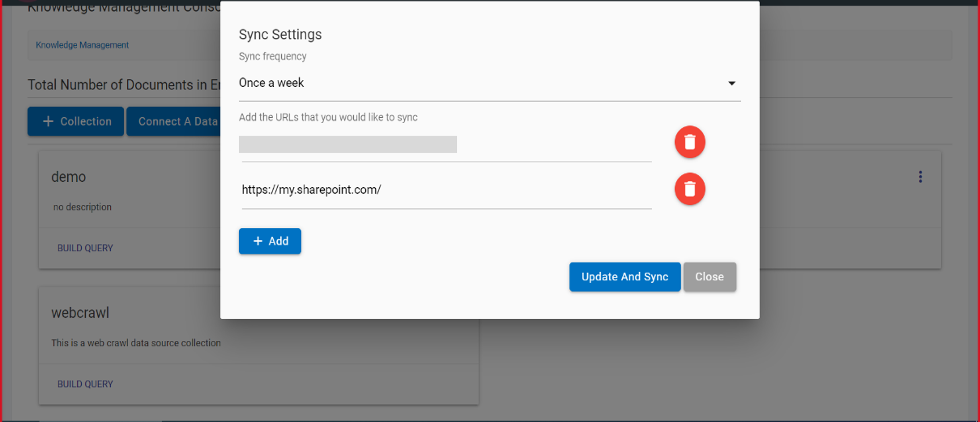Delete the first redacted URL entry
This screenshot has height=422, width=980.
point(689,142)
